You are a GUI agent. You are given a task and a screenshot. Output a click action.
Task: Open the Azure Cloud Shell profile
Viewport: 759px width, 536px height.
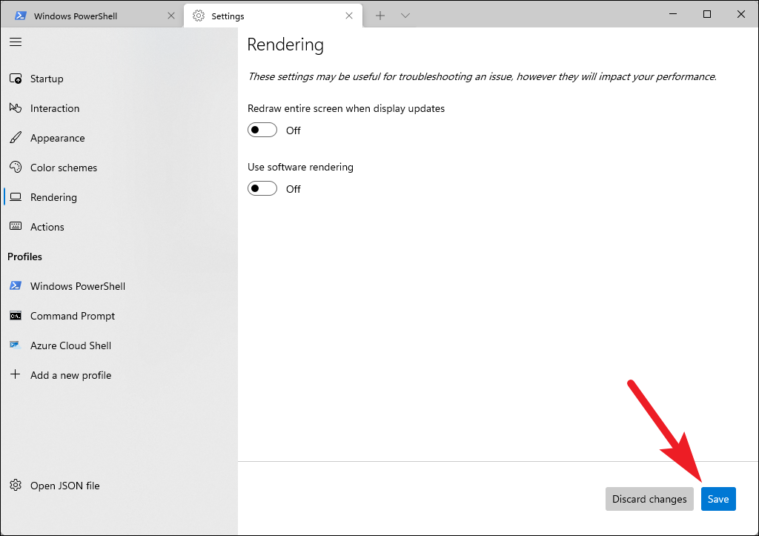coord(119,345)
